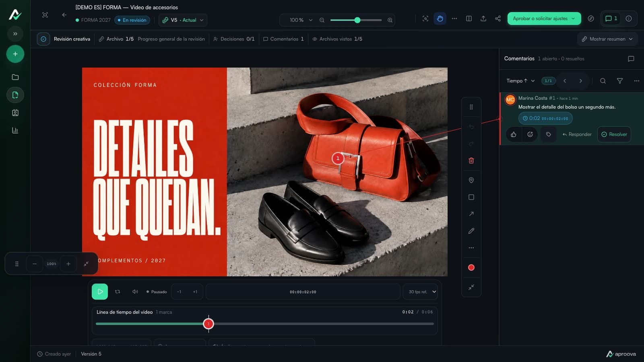Pick the red annotation color swatch
The image size is (644, 362).
click(471, 267)
